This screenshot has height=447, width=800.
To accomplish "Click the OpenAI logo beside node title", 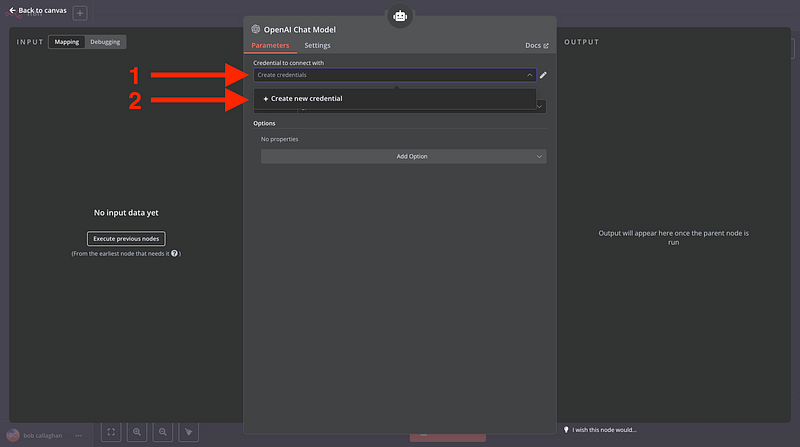I will (256, 30).
